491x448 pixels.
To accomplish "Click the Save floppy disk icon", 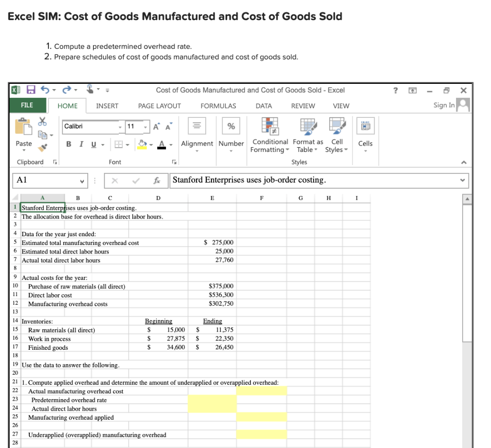I will tap(31, 90).
